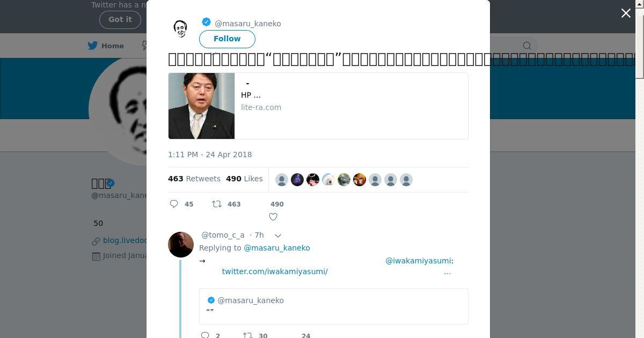Click the Twitter bird Home icon
This screenshot has height=338, width=644.
click(93, 46)
